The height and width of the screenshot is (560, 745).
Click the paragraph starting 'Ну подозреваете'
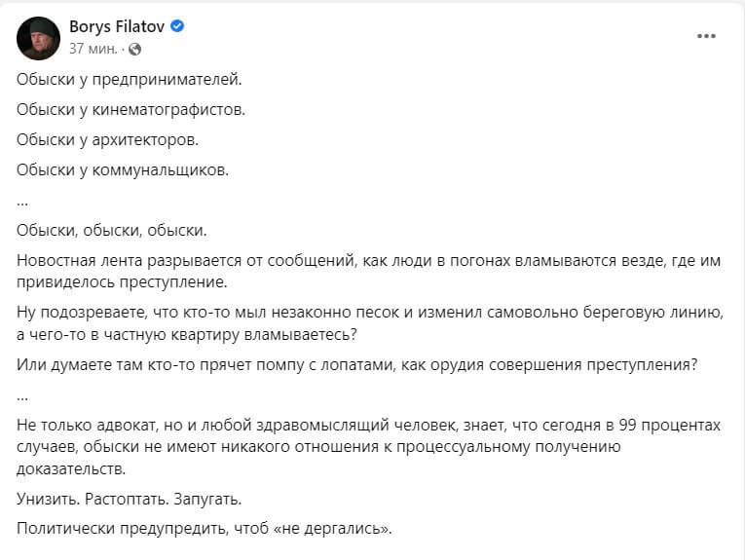tap(370, 323)
